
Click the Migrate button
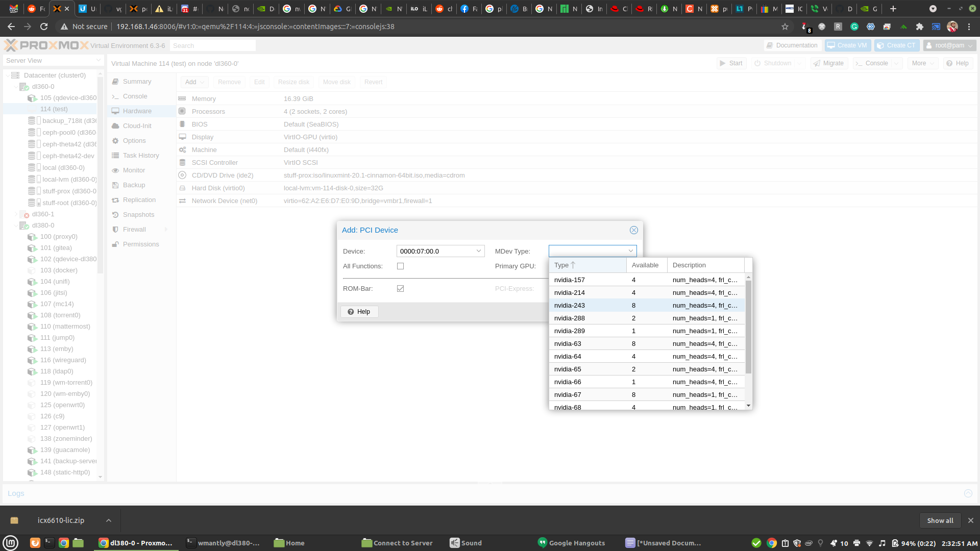828,63
